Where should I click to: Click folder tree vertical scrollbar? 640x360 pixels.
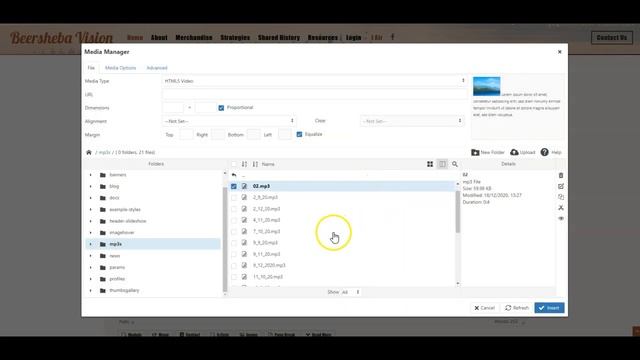pos(225,239)
